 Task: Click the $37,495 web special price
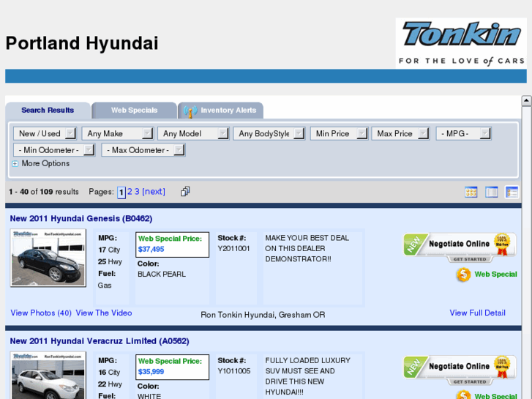point(151,249)
